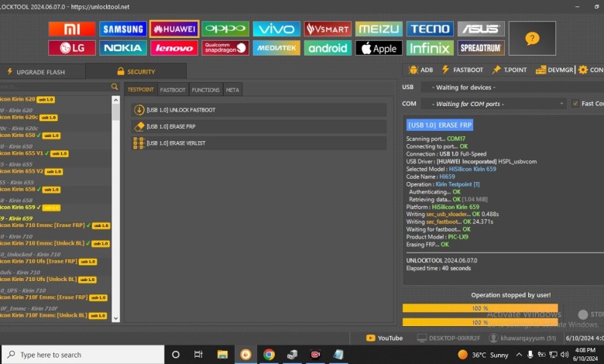The width and height of the screenshot is (604, 364).
Task: Select the Qualcomm Snapdragon icon
Action: (225, 48)
